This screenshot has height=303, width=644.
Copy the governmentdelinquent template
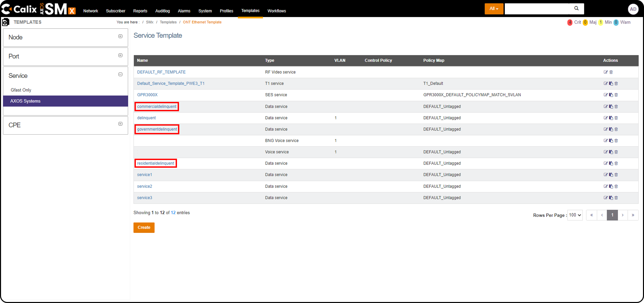click(611, 129)
